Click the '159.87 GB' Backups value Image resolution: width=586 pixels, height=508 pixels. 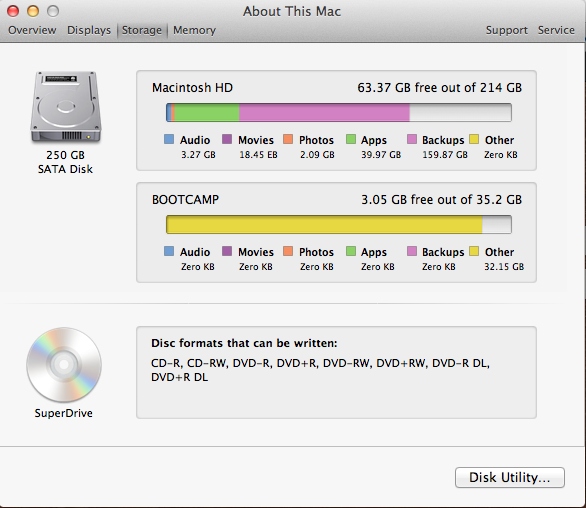(x=445, y=155)
